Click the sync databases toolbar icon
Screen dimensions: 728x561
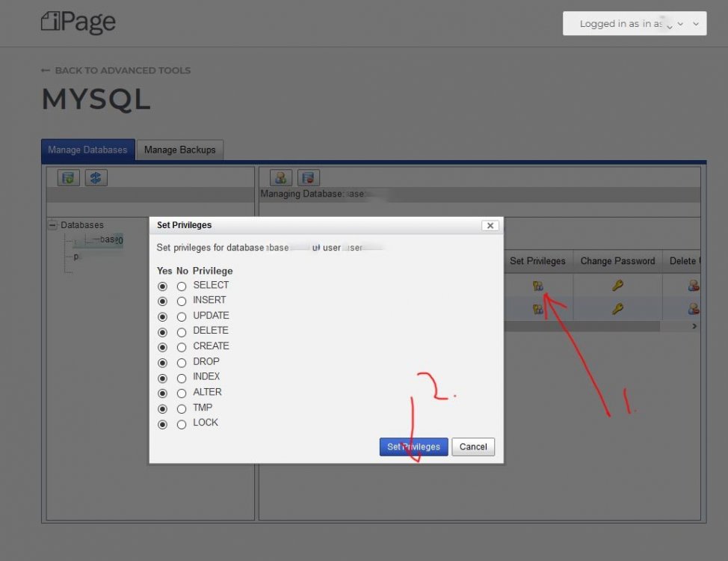tap(96, 177)
